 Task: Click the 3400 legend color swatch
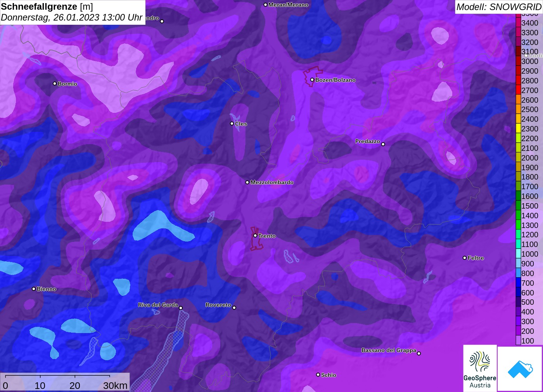(518, 23)
